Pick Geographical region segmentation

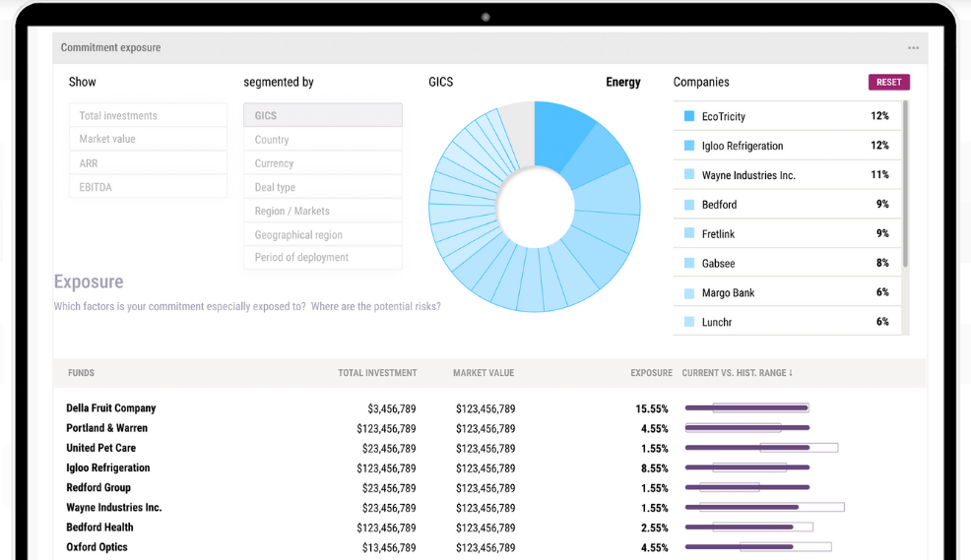coord(322,235)
